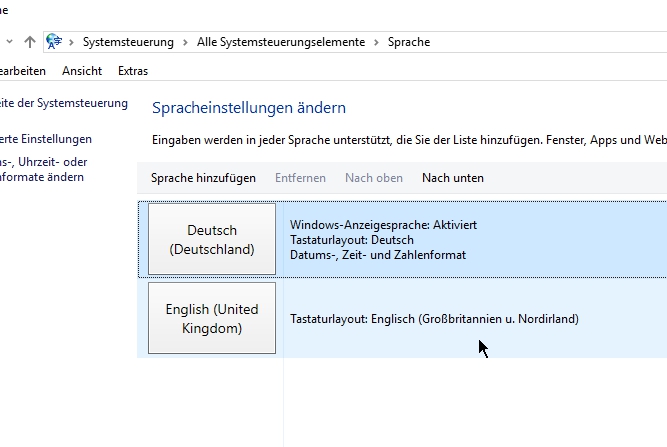Open Datums-, Uhrzeit- oder Zahlenformate ändern link
The image size is (667, 447).
point(43,169)
